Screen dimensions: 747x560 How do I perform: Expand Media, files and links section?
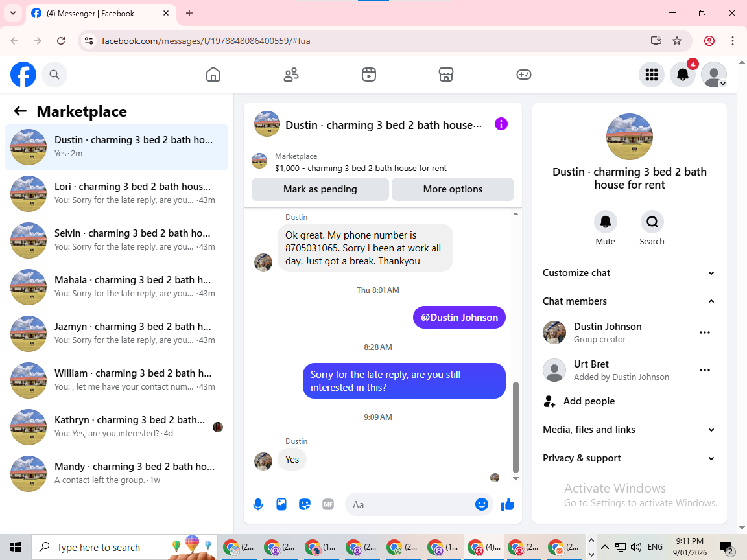coord(630,430)
